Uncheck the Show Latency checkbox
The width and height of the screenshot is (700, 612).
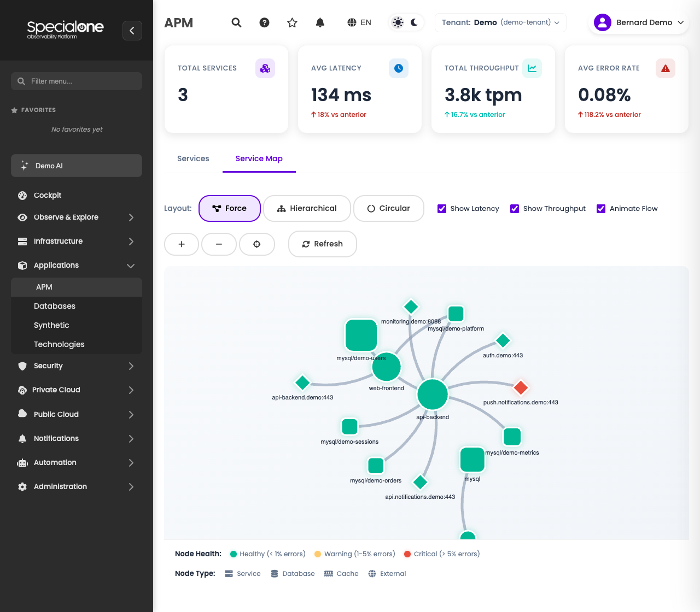coord(442,209)
